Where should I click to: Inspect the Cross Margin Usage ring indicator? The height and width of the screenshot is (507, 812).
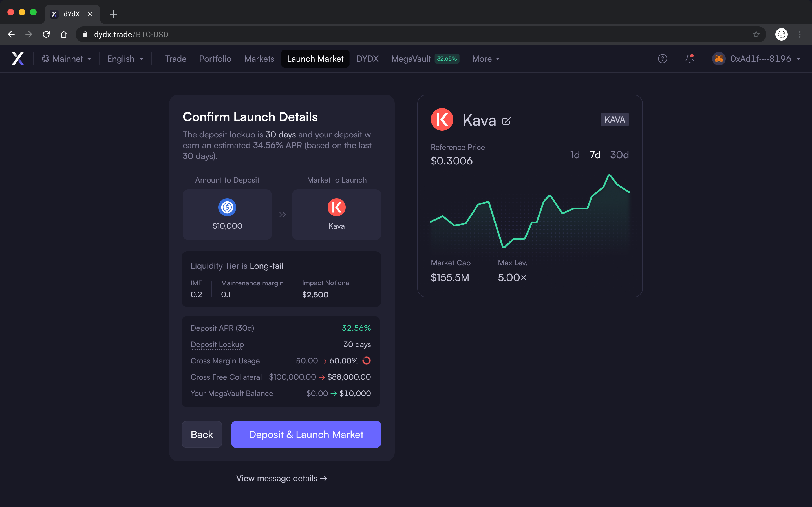tap(367, 361)
